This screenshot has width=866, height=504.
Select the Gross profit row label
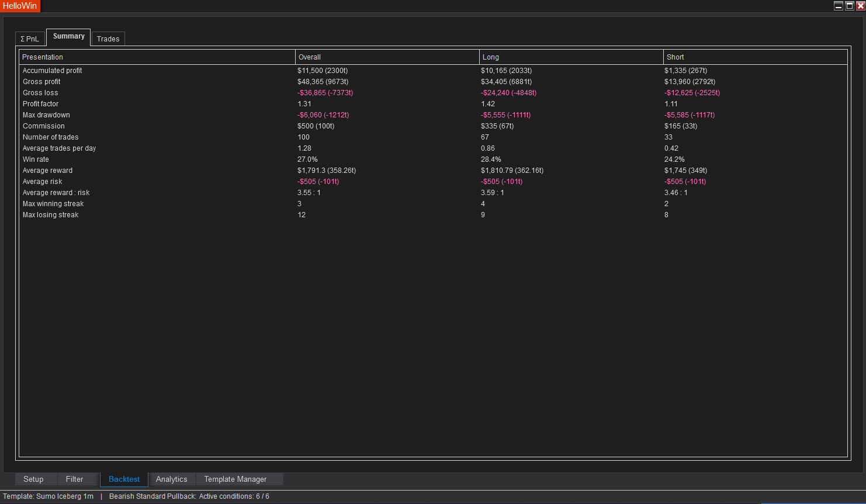point(41,82)
